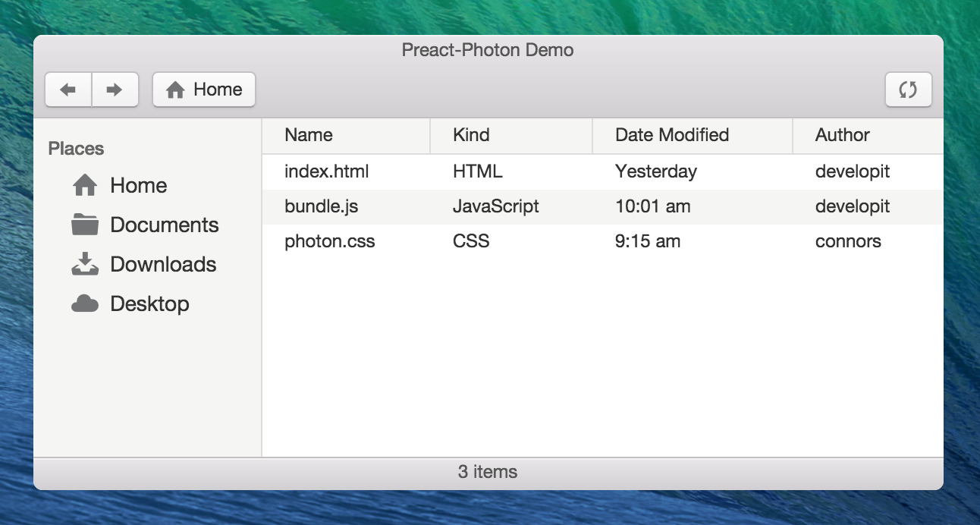Click the download tray icon beside Downloads
This screenshot has height=525, width=980.
85,264
